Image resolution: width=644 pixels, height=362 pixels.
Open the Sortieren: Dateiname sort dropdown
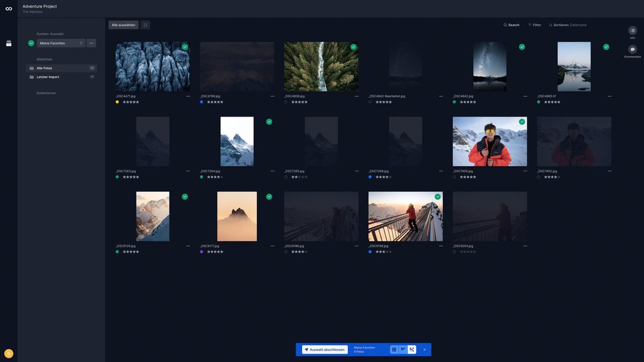coord(567,25)
